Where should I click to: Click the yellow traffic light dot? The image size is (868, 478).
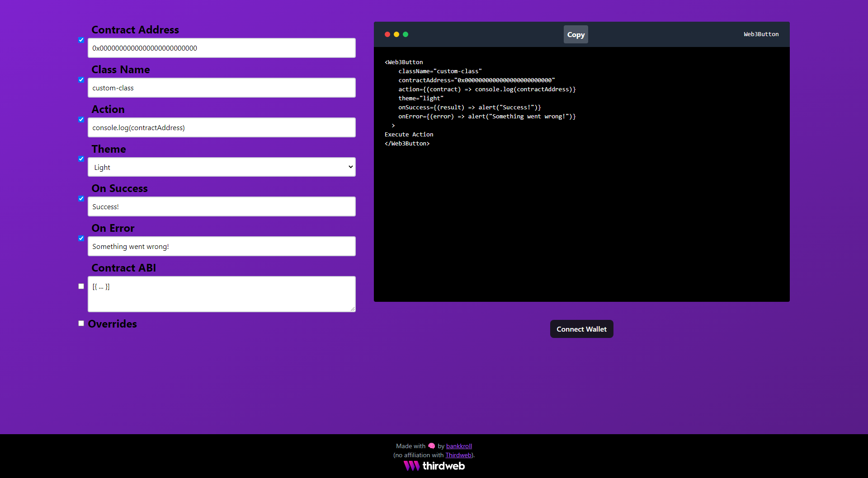[x=396, y=34]
